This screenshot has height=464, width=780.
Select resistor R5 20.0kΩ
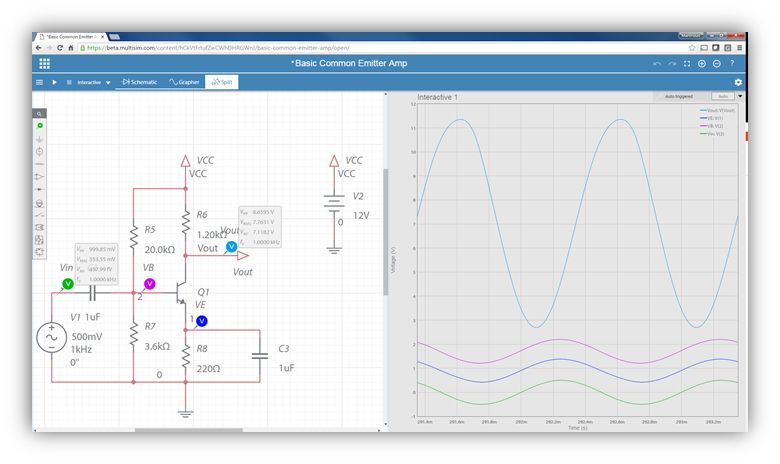[x=134, y=236]
